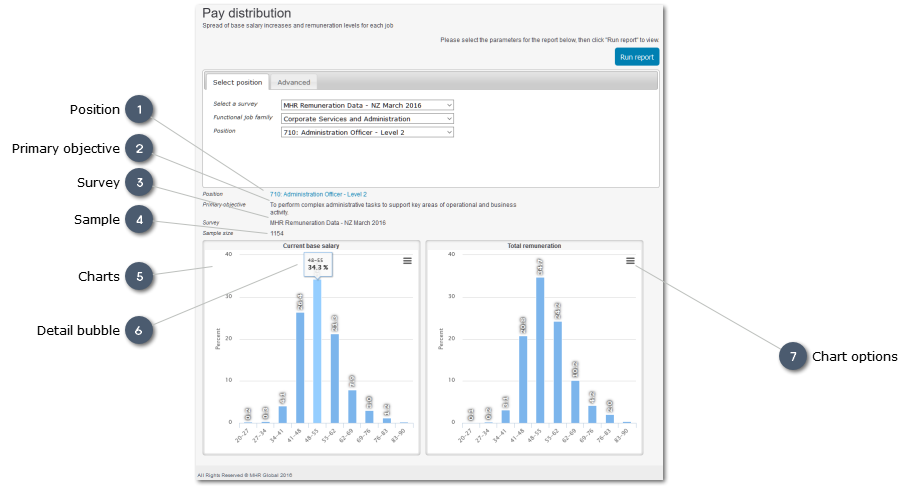Open the 710: Administration Officer - Level 2 link
This screenshot has height=489, width=914.
[318, 195]
